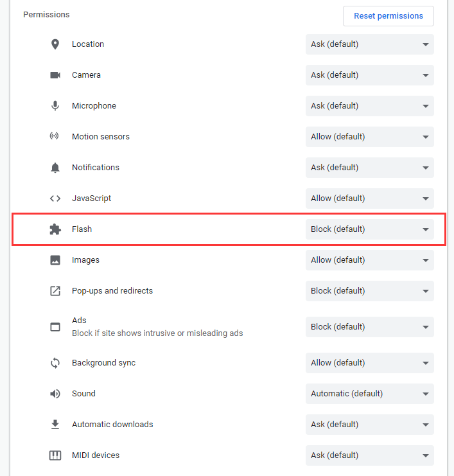454x476 pixels.
Task: Click the Camera video icon
Action: (55, 75)
